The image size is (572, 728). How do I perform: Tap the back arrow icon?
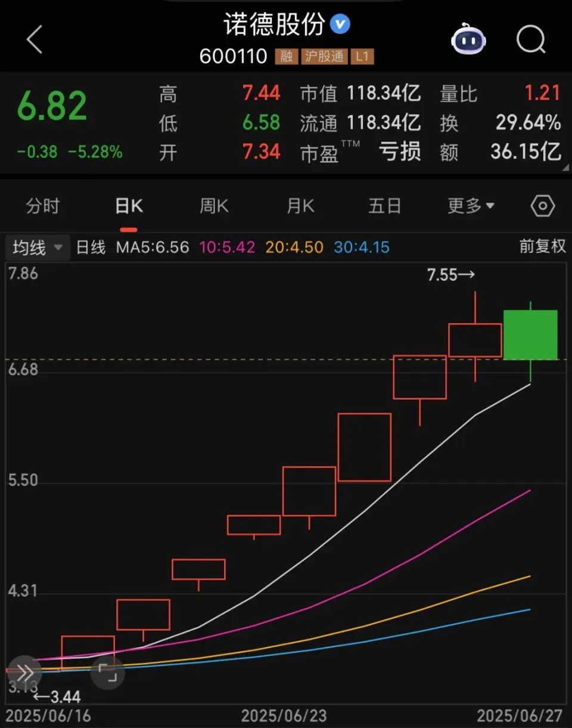pos(35,41)
